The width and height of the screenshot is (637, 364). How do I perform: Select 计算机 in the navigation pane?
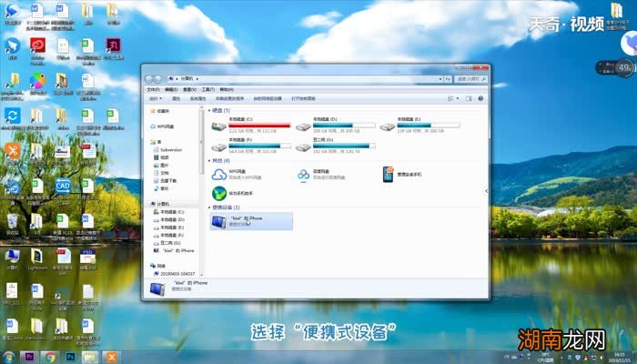point(160,204)
